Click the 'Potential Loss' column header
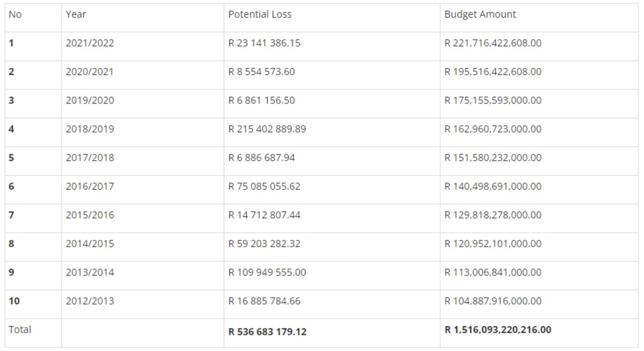The height and width of the screenshot is (351, 644). click(x=260, y=14)
